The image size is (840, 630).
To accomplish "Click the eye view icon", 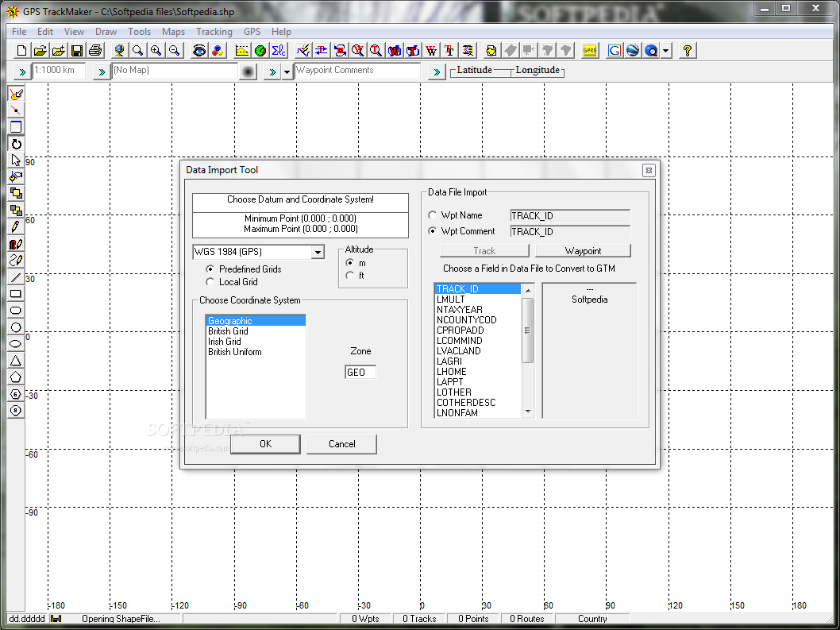I will 198,50.
